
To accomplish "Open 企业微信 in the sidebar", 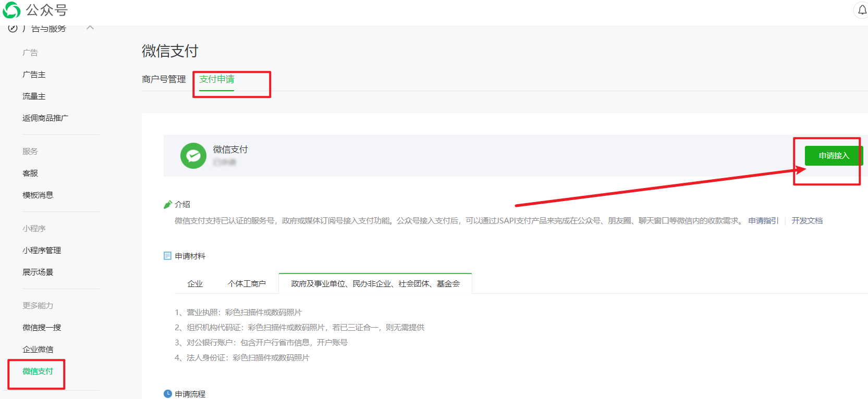I will (x=38, y=350).
